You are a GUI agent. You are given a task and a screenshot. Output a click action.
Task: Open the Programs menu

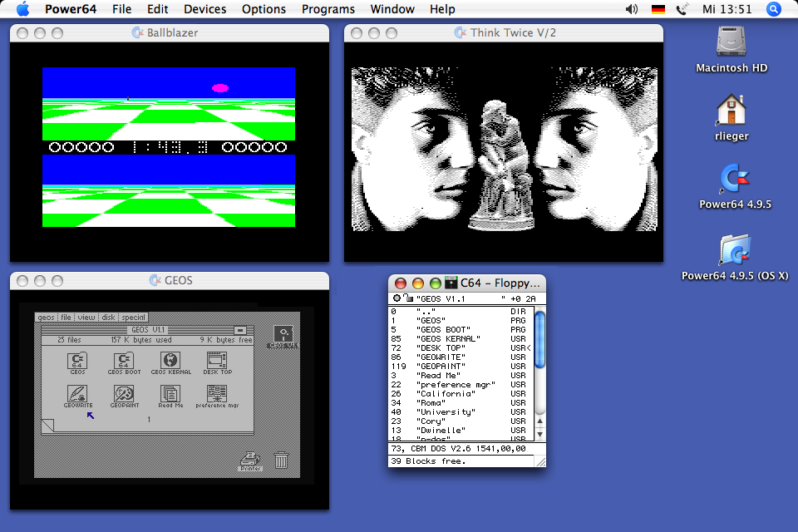(328, 9)
